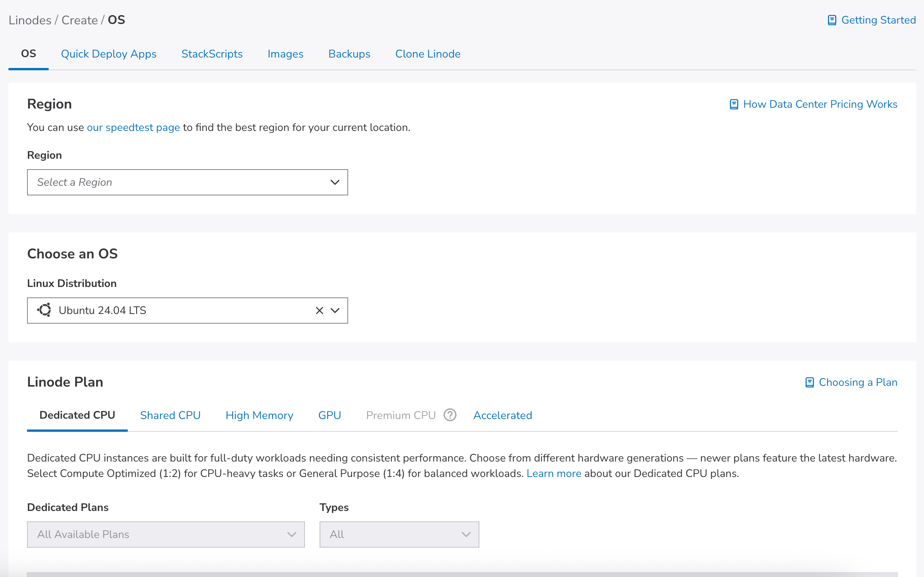
Task: Click the Choosing a Plan book icon
Action: [809, 382]
